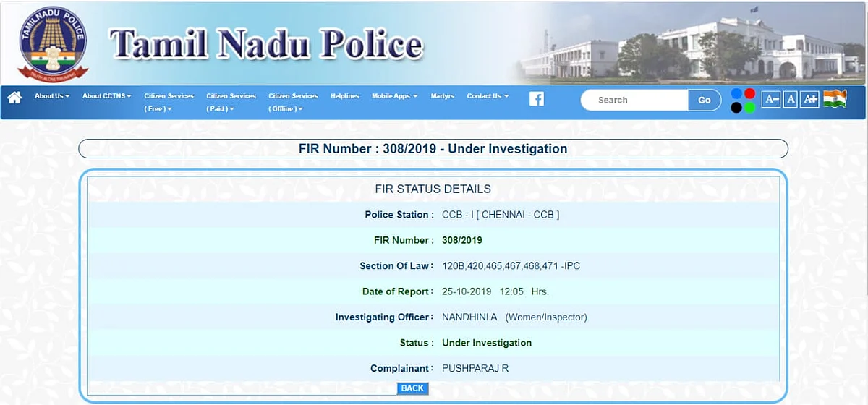Select police station value CCB - I [ CHENNAI - CCB ]
The height and width of the screenshot is (405, 868).
tap(501, 215)
